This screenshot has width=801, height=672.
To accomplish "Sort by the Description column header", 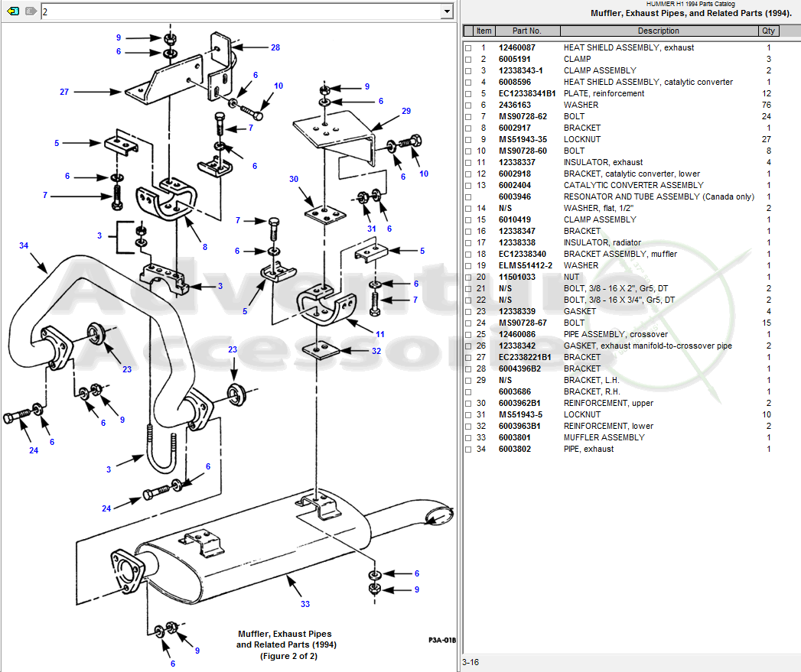I will click(659, 31).
